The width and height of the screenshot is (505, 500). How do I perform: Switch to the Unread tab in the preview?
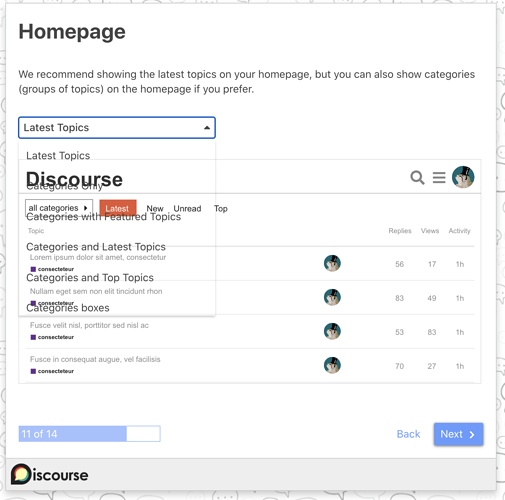coord(187,209)
